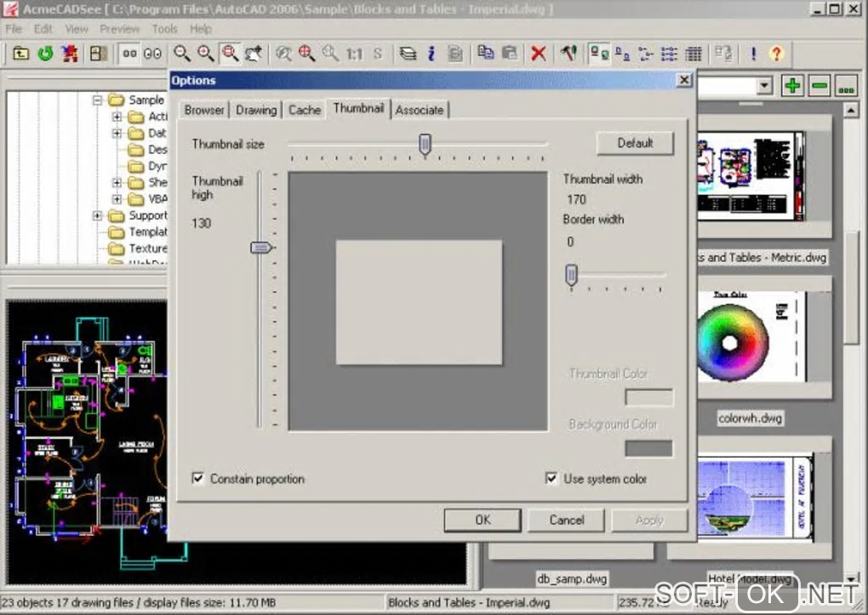Click the small binoculars view icon

click(129, 54)
